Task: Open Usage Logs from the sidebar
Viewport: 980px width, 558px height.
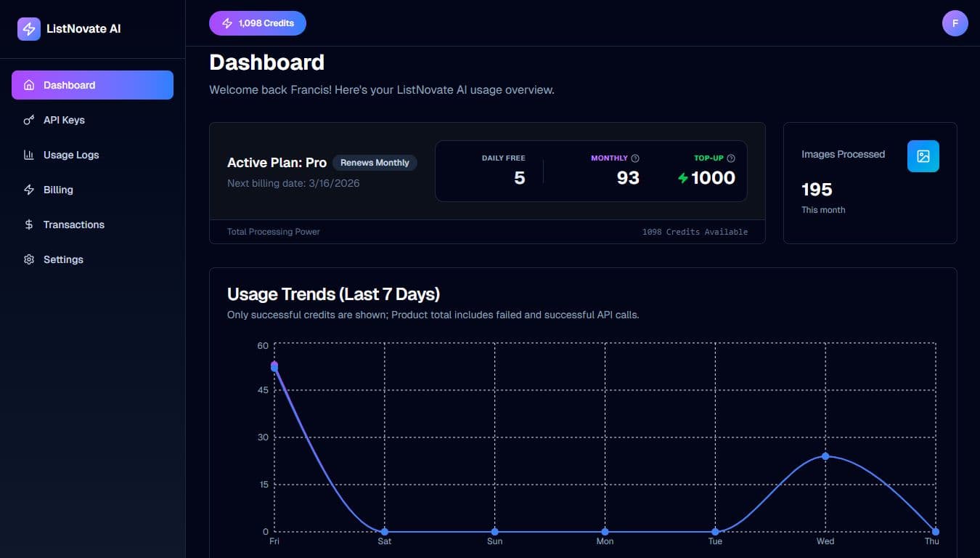Action: coord(71,155)
